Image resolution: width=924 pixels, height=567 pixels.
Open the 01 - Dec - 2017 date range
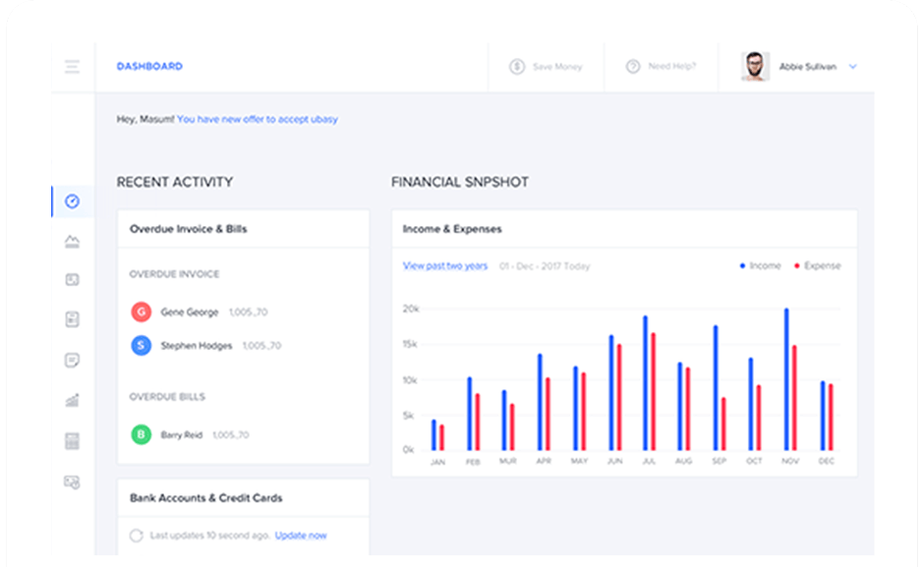(545, 266)
